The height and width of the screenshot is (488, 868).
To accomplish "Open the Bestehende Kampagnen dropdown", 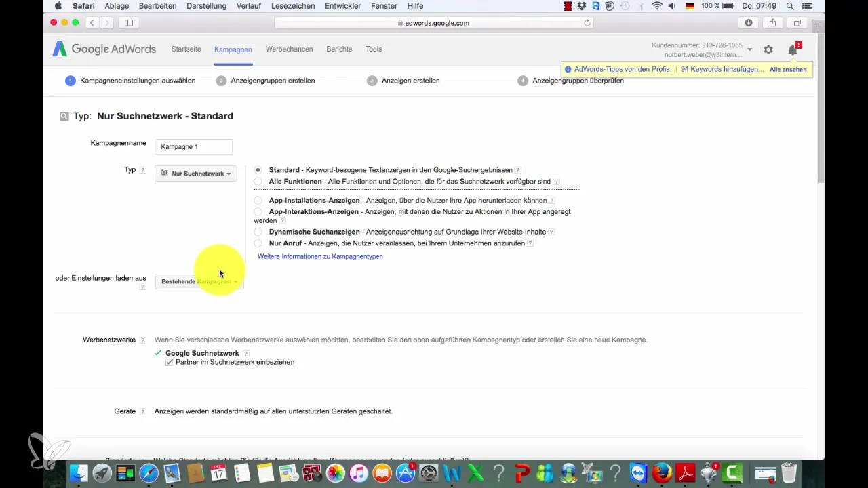I will [x=199, y=281].
